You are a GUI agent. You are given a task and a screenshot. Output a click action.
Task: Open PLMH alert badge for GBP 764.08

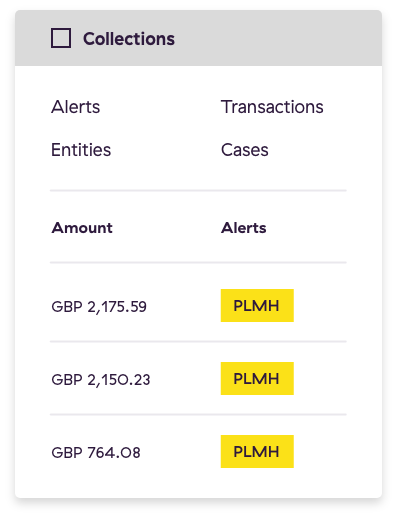[x=257, y=451]
